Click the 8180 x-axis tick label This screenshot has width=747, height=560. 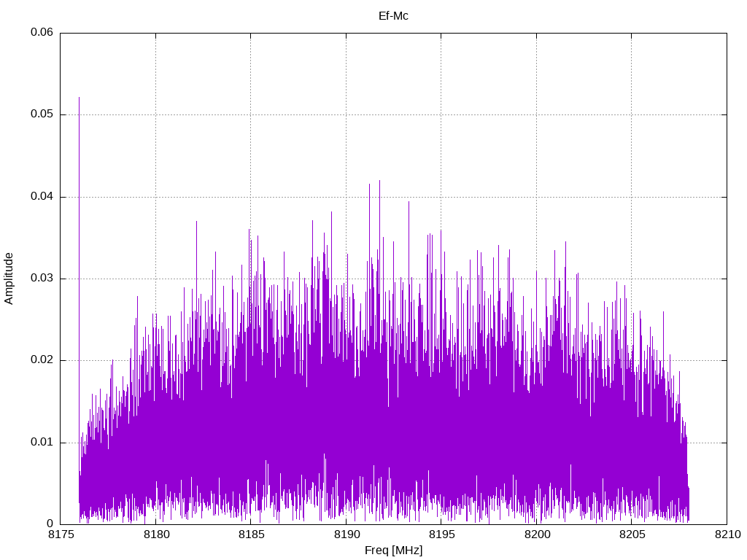click(x=156, y=534)
